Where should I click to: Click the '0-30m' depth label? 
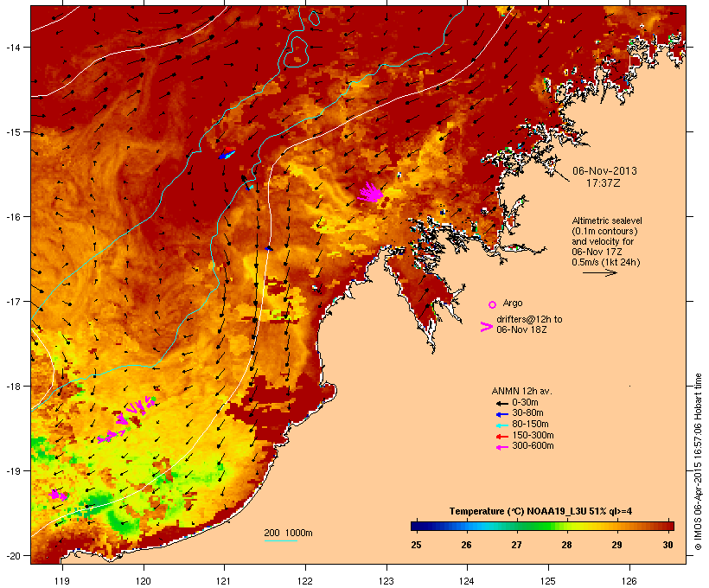click(x=525, y=402)
